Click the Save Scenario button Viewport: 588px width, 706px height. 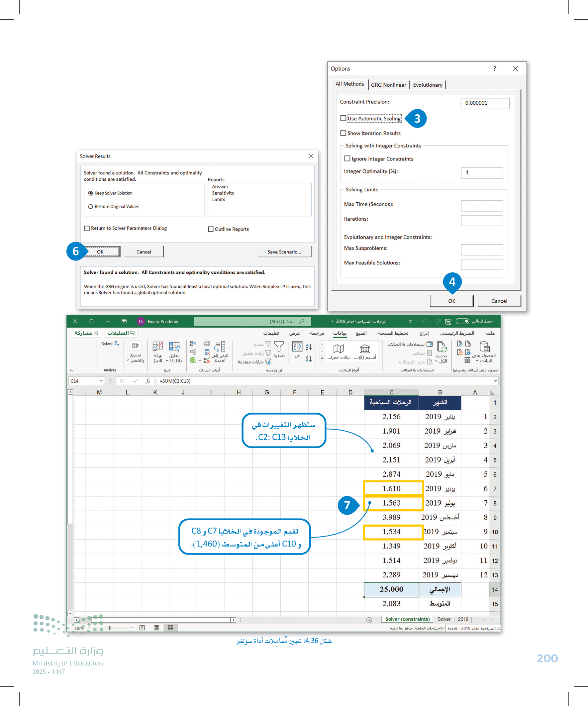(x=284, y=252)
